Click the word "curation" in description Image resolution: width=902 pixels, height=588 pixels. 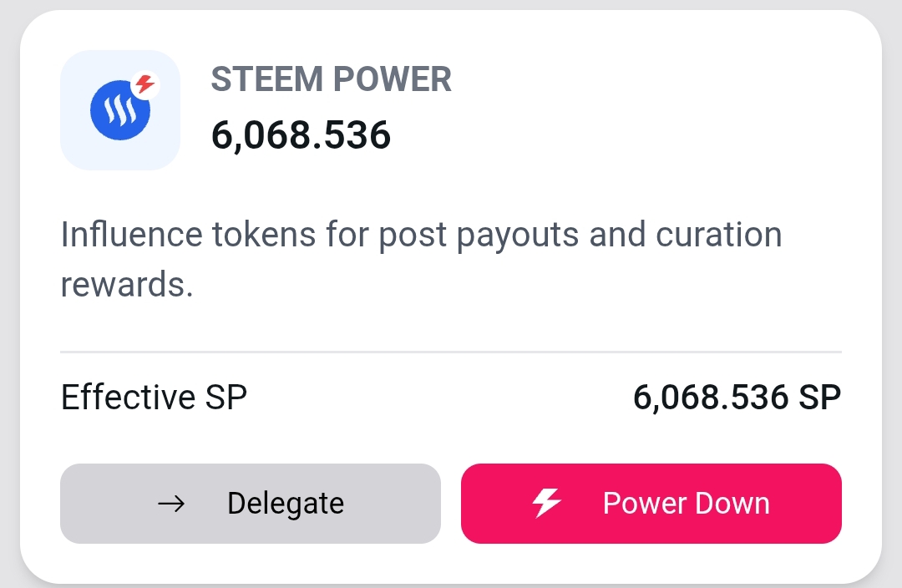point(719,234)
